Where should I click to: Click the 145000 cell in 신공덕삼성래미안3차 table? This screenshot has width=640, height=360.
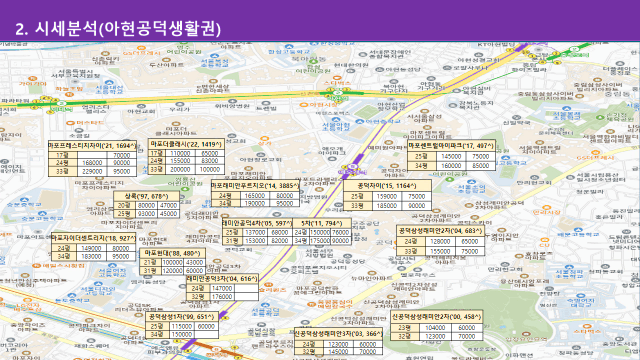(338, 351)
